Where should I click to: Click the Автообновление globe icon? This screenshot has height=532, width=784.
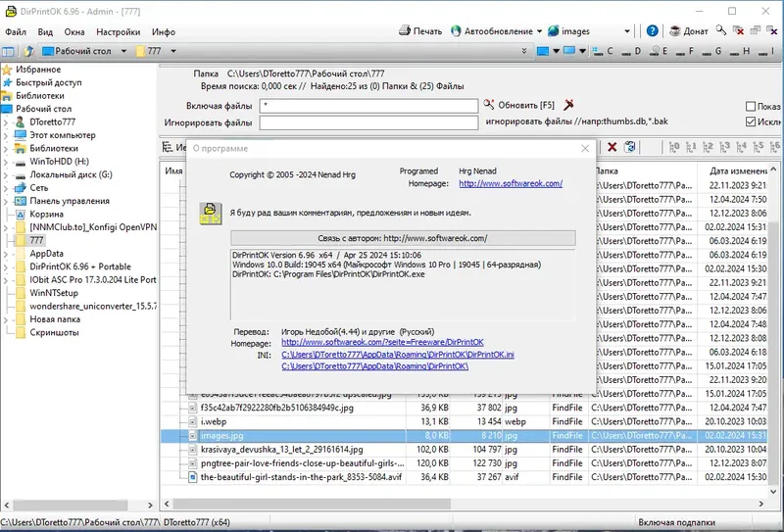click(x=456, y=31)
